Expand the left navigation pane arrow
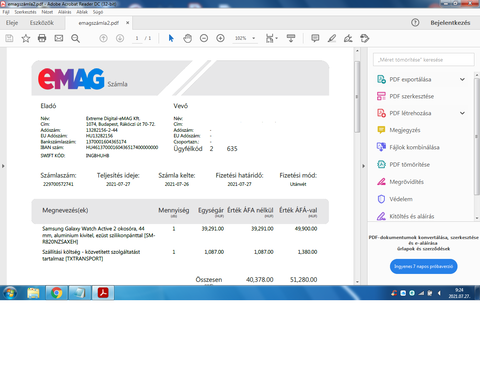480x376 pixels. (3, 166)
